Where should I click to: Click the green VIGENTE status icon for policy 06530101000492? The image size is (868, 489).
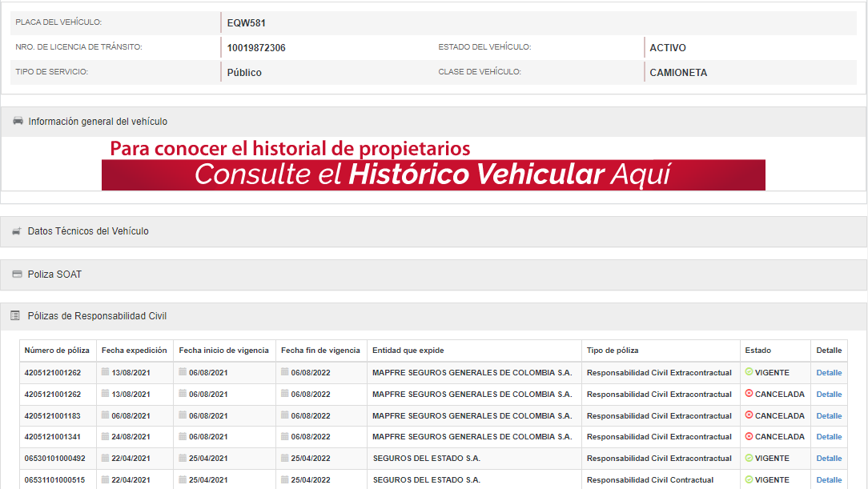click(x=749, y=458)
